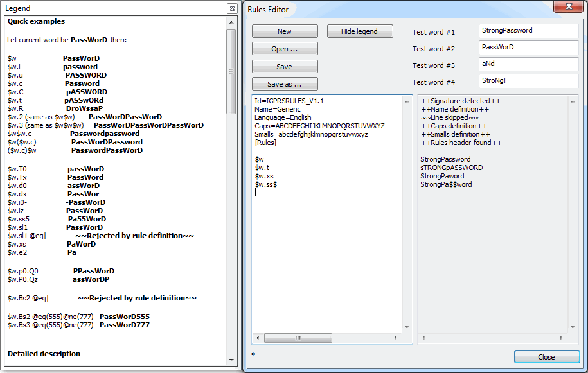Viewport: 588px width, 373px height.
Task: Choose Save as ... button
Action: coord(285,84)
